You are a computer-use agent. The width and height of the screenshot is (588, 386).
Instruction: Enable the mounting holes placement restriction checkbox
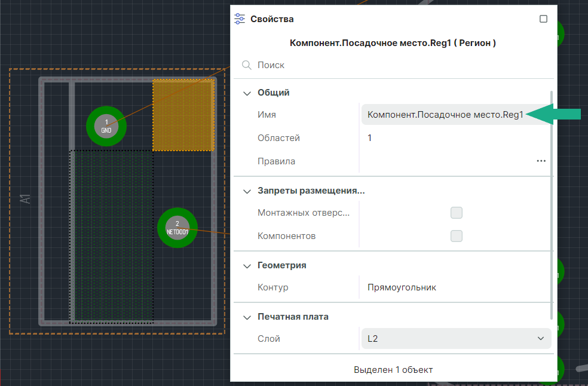pos(457,213)
